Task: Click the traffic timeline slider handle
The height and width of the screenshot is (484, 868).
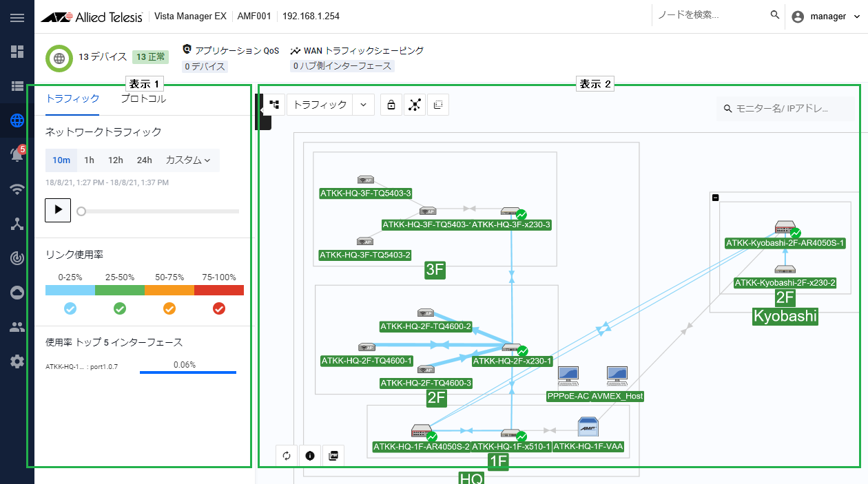Action: click(x=81, y=211)
